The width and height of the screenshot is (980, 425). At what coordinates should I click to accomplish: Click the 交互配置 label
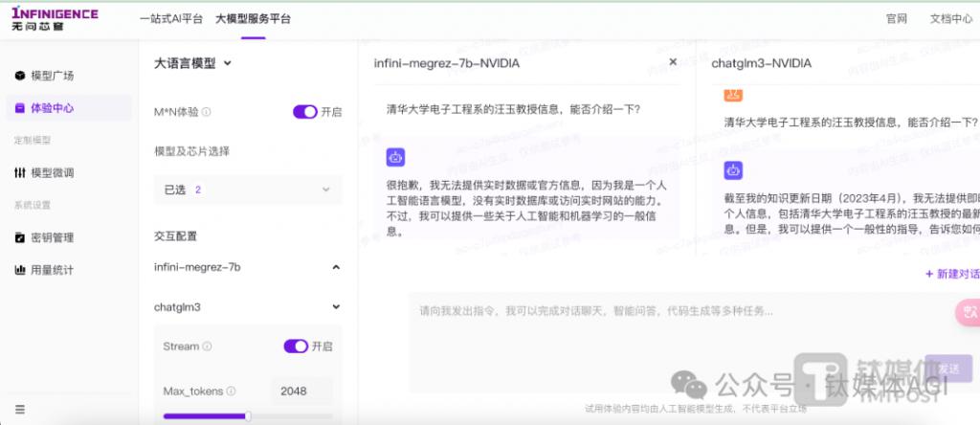click(176, 236)
